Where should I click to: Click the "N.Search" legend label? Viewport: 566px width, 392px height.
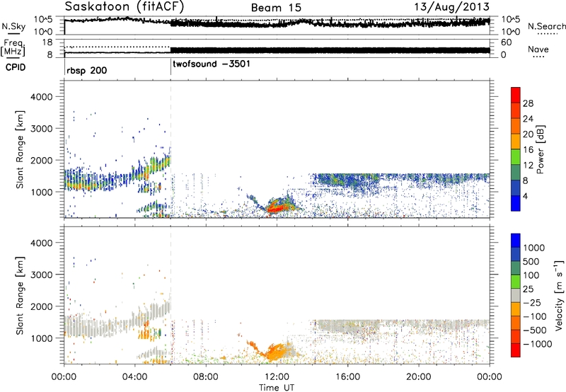[x=546, y=26]
